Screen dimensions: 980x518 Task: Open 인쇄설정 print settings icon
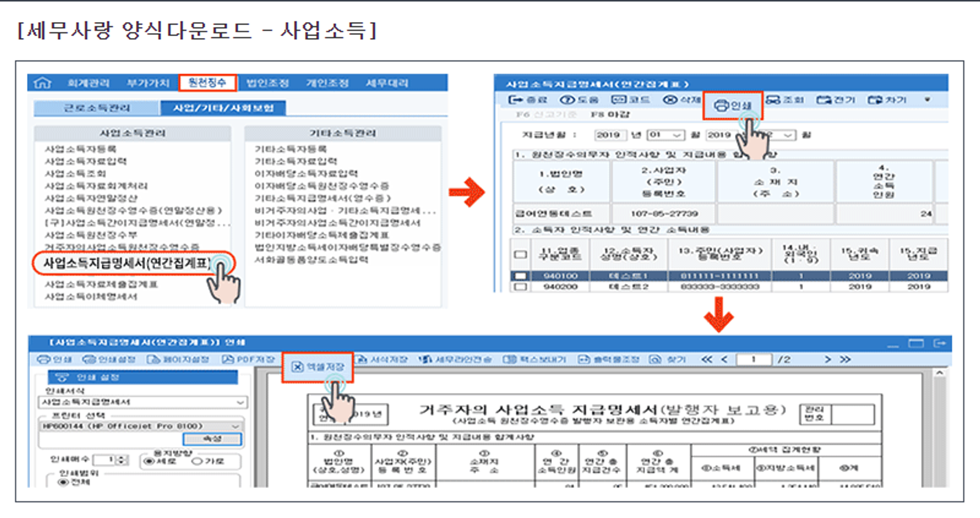point(109,359)
